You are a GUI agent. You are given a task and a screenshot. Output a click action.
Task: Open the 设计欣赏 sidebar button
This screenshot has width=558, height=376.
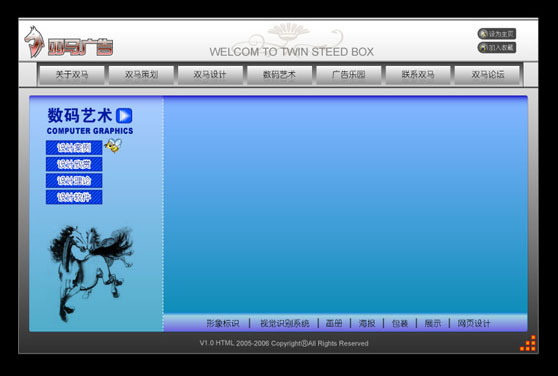74,164
